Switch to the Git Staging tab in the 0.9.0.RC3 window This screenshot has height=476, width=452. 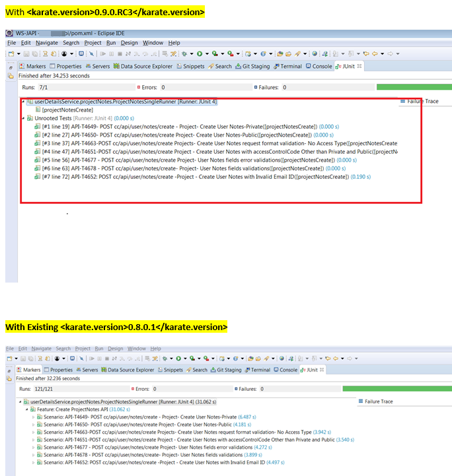coord(252,66)
